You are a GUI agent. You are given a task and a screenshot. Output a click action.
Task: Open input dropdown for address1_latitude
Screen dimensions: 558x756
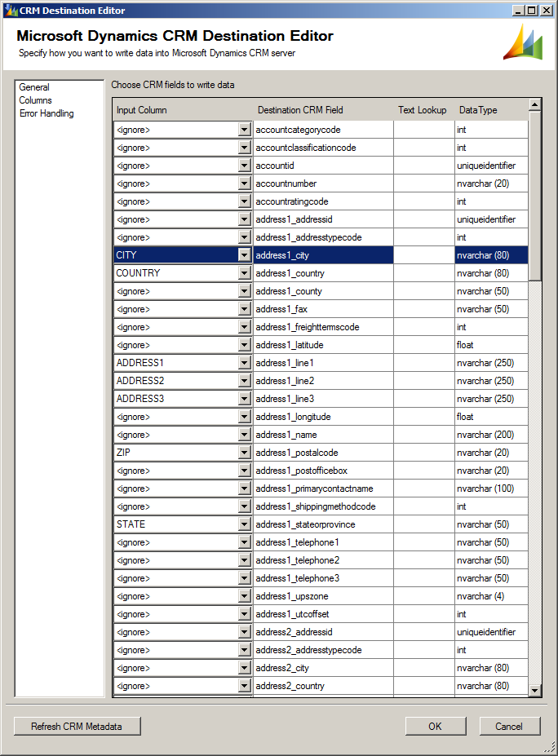pos(245,345)
